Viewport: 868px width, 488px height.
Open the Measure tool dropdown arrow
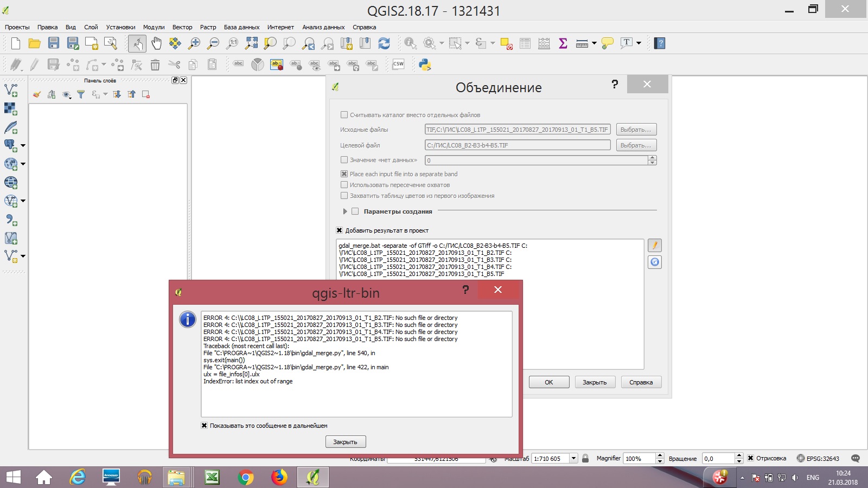click(x=594, y=43)
